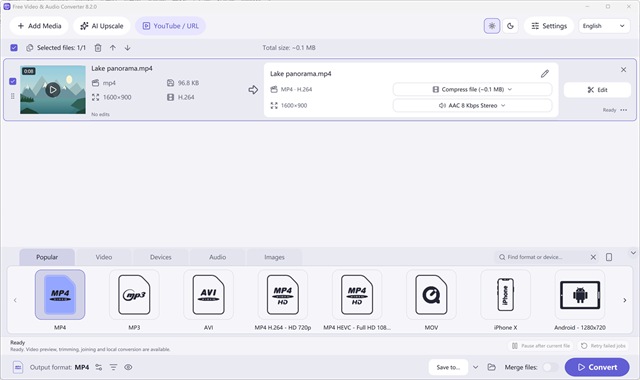Image resolution: width=640 pixels, height=380 pixels.
Task: Toggle Pause after current file
Action: (541, 346)
